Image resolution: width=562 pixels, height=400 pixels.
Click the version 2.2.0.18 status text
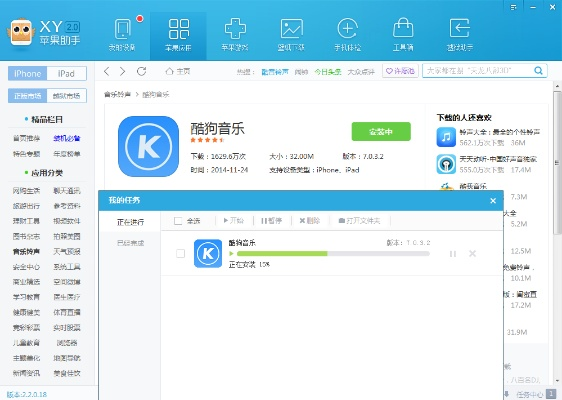[x=27, y=395]
